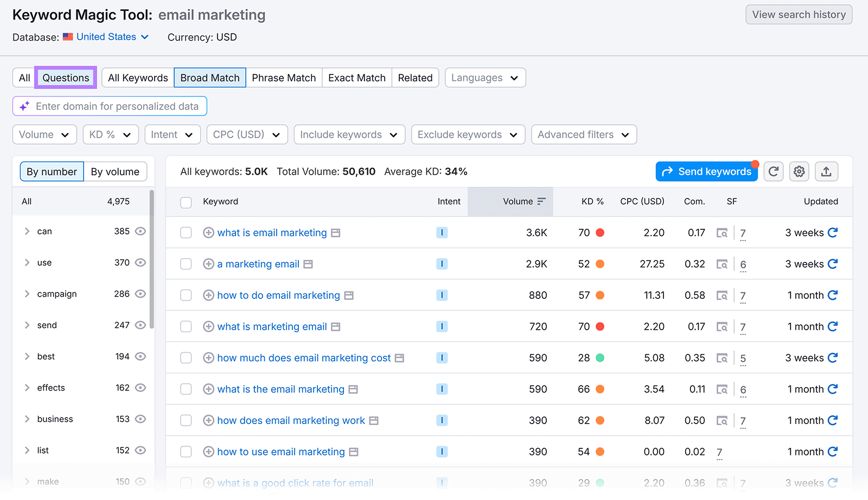Click the AI sparkle icon in domain field
Screen dimensions: 868x500
pyautogui.click(x=24, y=106)
